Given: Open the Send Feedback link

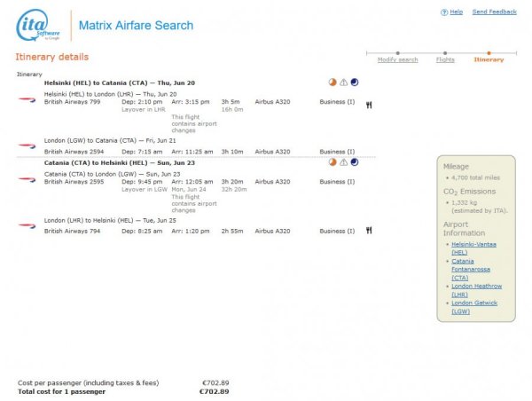Looking at the screenshot, I should point(494,12).
